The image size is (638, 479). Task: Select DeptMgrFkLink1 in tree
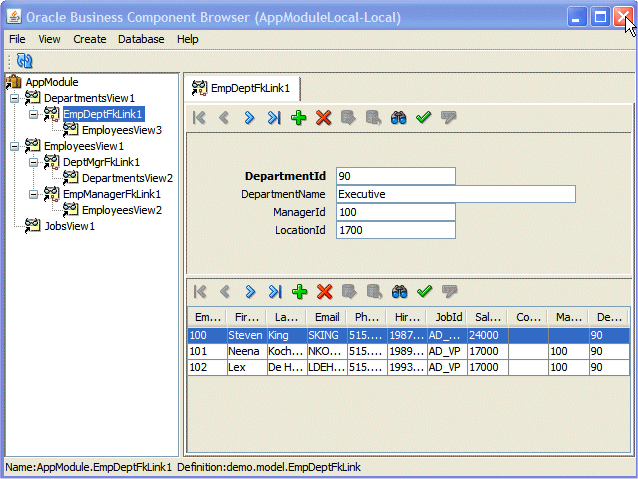[x=101, y=162]
